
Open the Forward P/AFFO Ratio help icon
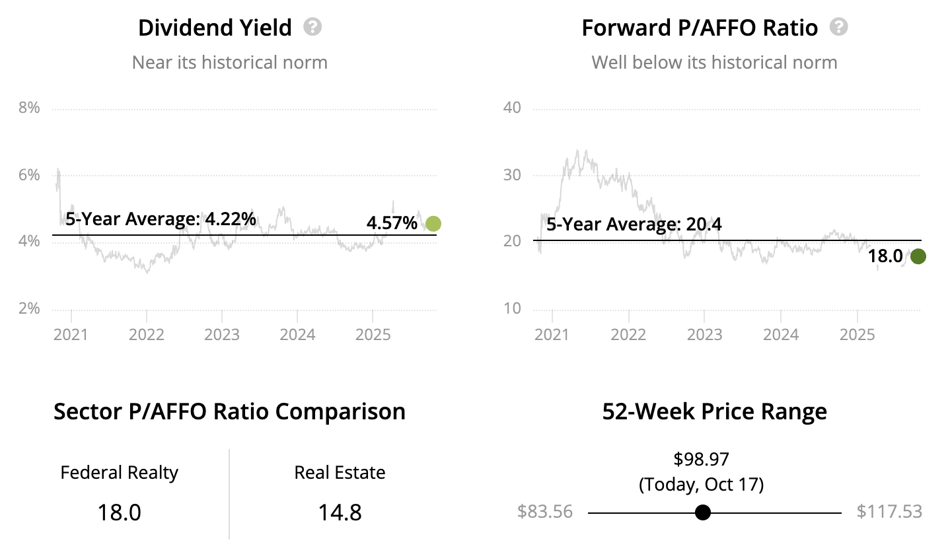point(839,27)
